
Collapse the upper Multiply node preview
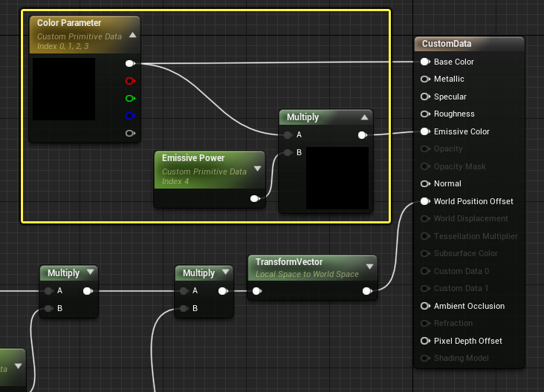pos(364,117)
